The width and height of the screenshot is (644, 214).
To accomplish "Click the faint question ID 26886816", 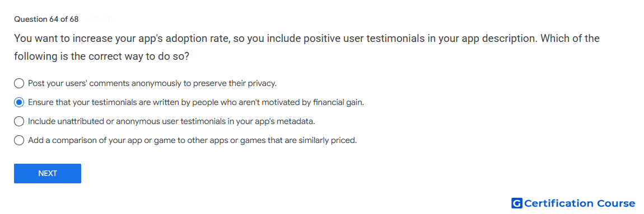I will pyautogui.click(x=101, y=19).
